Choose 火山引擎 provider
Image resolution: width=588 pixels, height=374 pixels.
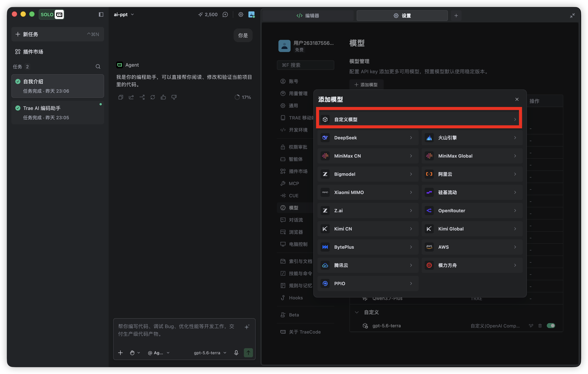pos(472,138)
